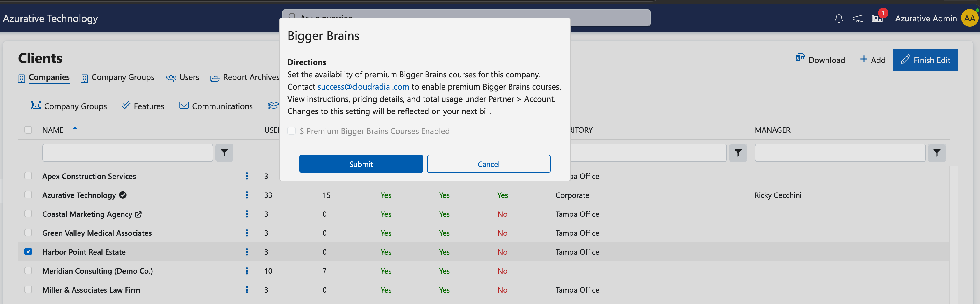Select the Meridian Consulting checkbox
Screen dimensions: 980x304
click(28, 270)
